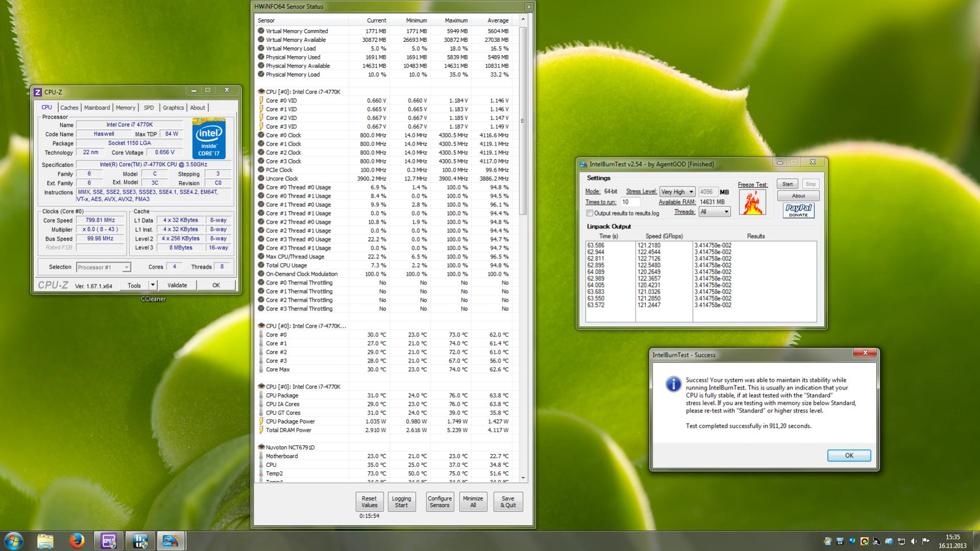
Task: Open Windows Explorer from the taskbar
Action: pos(45,541)
